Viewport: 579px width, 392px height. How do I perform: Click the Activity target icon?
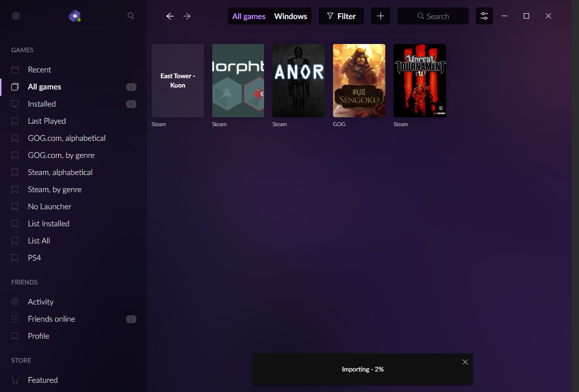point(15,302)
